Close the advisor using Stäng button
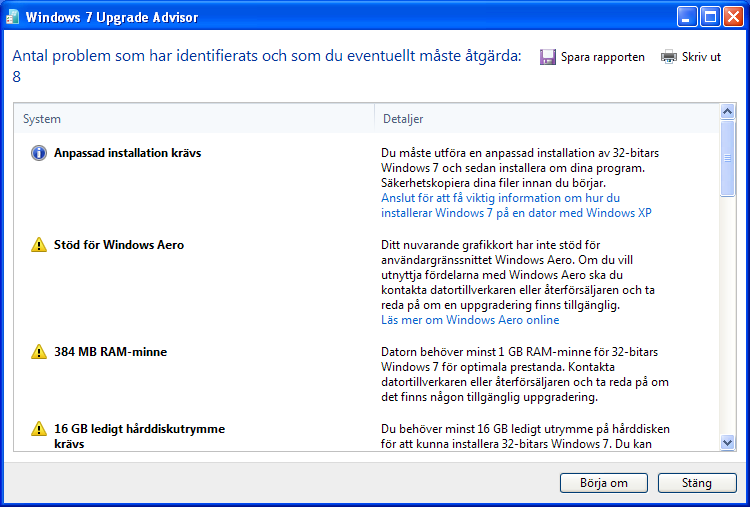 click(697, 483)
